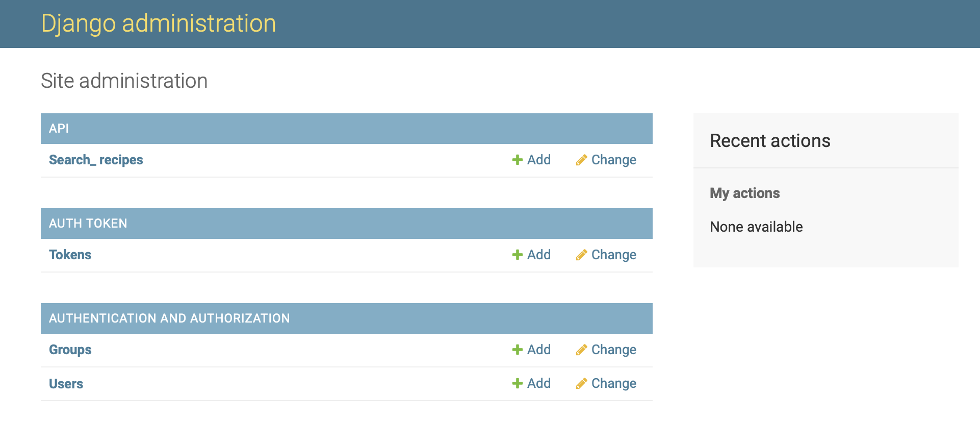Click the pencil icon in Users row
This screenshot has width=980, height=444.
click(581, 384)
